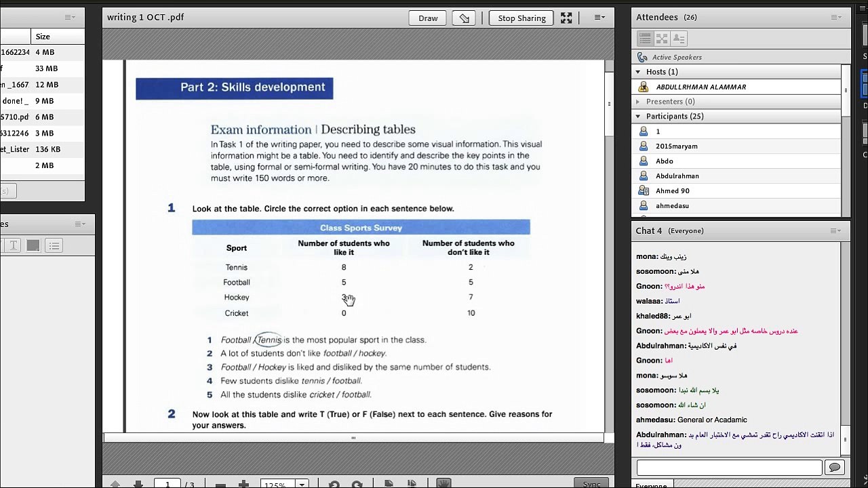Viewport: 868px width, 488px height.
Task: Click the share pod vertical scrollbar
Action: pyautogui.click(x=609, y=104)
